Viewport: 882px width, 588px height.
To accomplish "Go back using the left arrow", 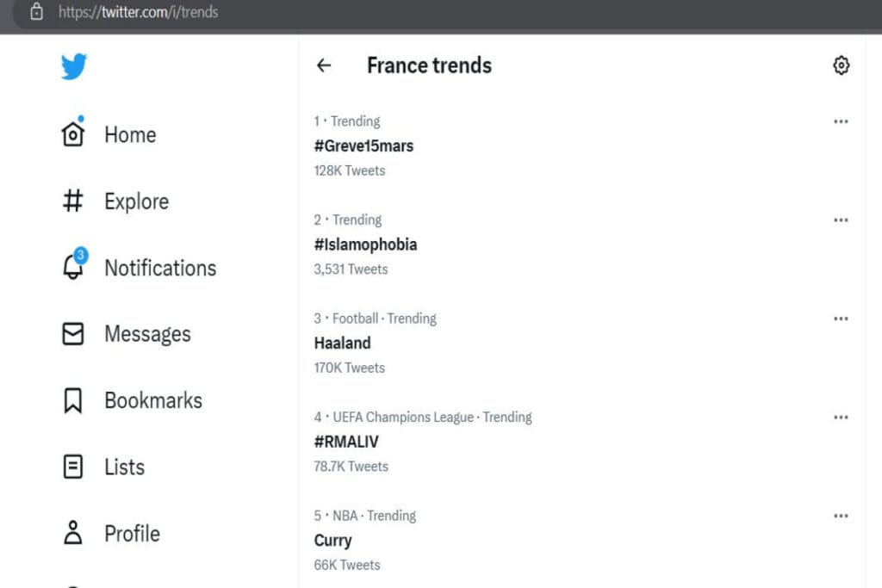I will 324,65.
